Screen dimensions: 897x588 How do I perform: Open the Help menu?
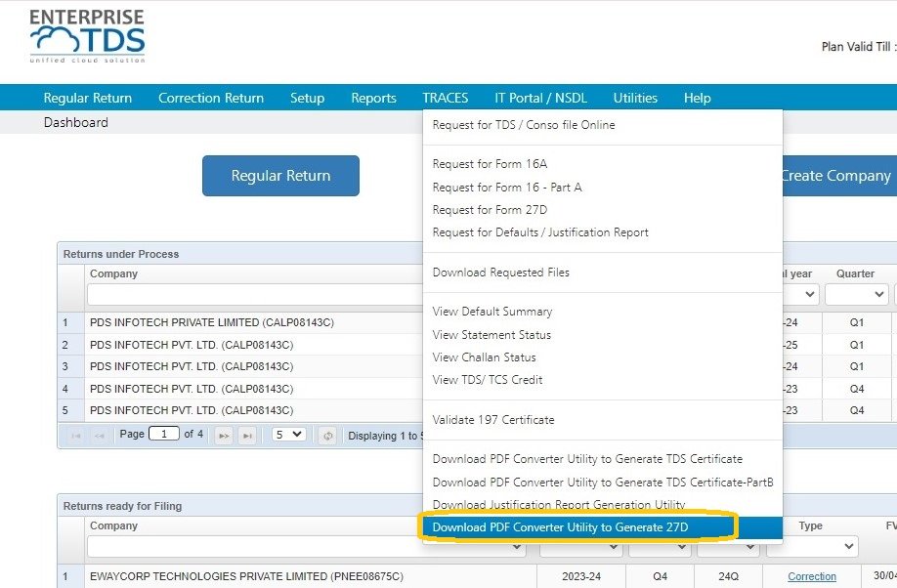697,98
